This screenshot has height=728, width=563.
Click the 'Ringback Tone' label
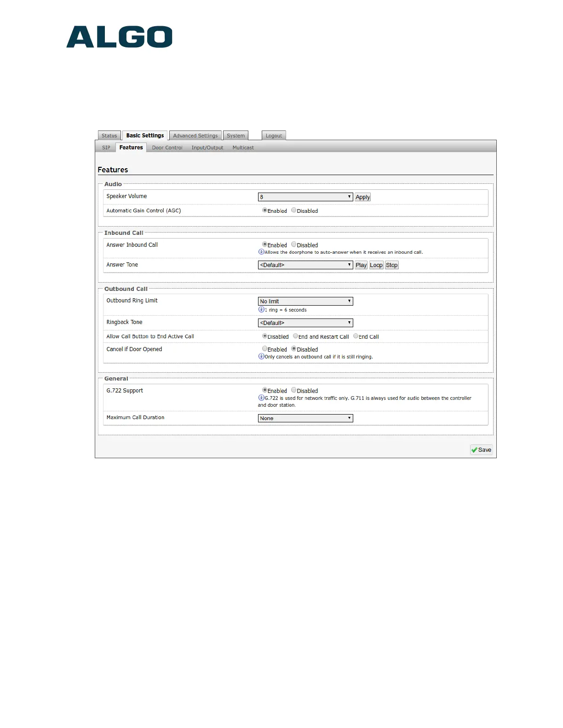[x=124, y=322]
